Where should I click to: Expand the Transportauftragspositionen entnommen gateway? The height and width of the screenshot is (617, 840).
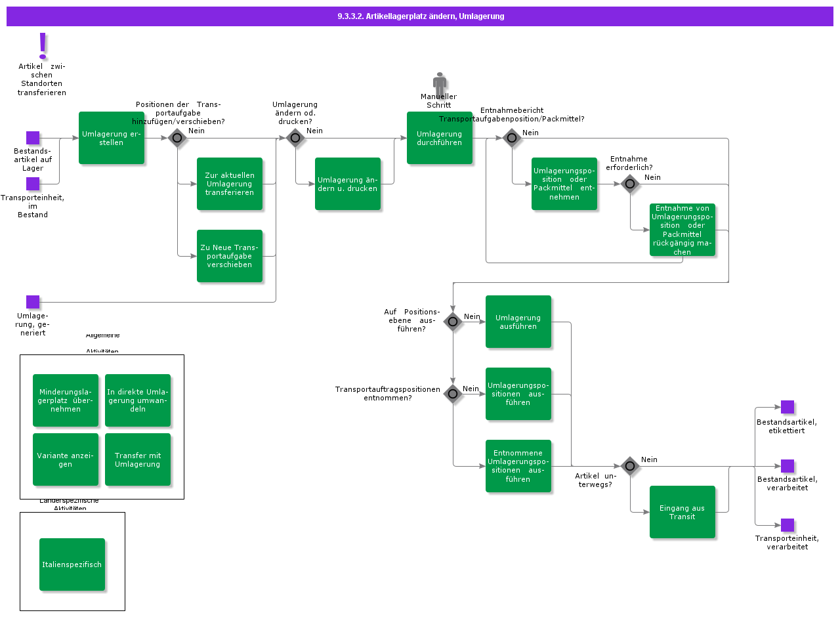pos(453,394)
